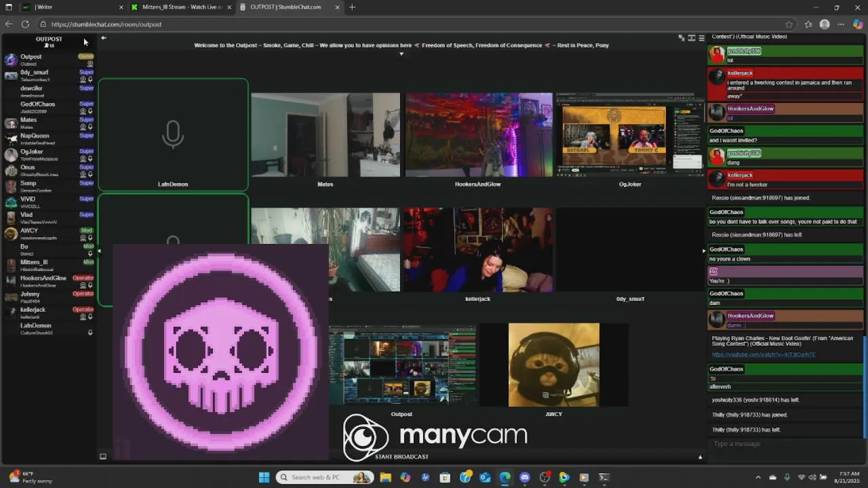Viewport: 868px width, 488px height.
Task: Close the Writer browser tab
Action: tap(121, 7)
